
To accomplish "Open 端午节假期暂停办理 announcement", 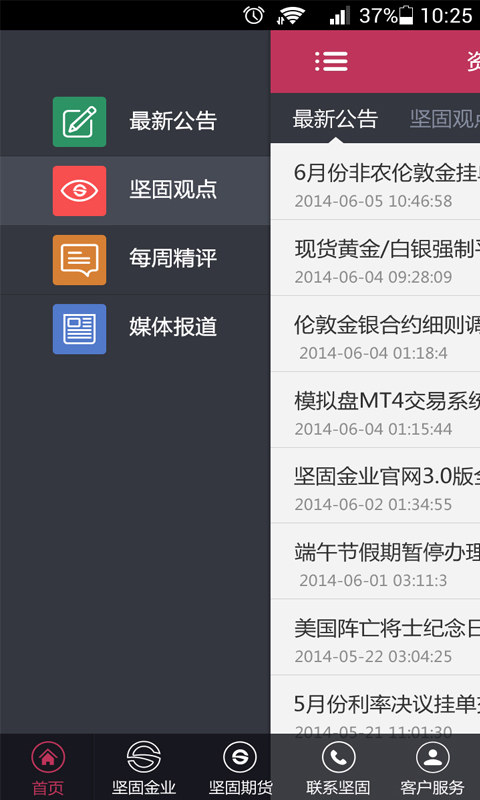I will 375,561.
